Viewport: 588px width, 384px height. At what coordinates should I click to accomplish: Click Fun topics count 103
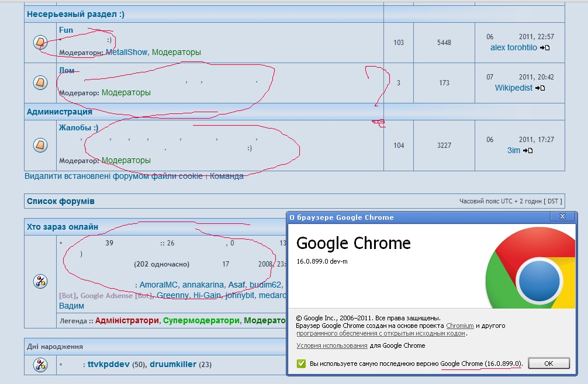(x=399, y=43)
